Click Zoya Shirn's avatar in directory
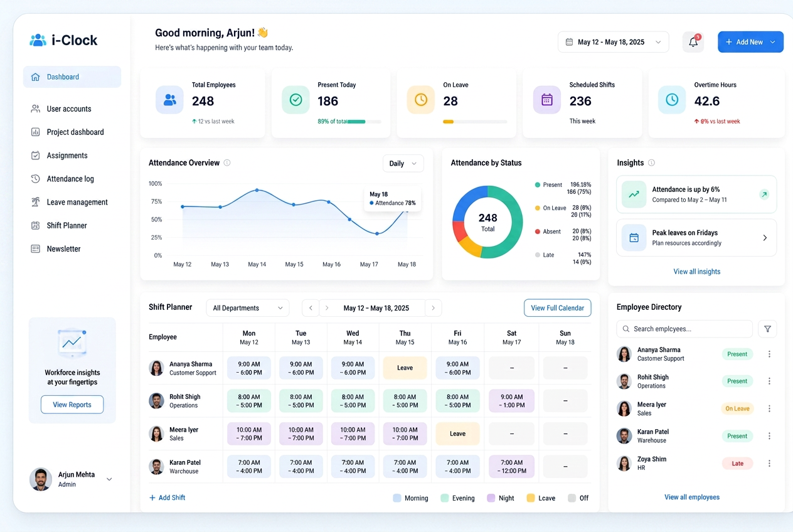 624,463
